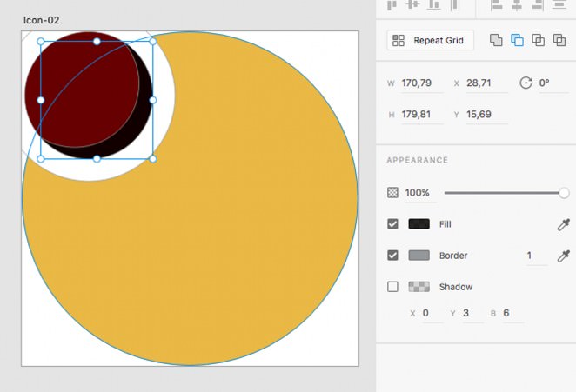Open the Fill color swatch

(x=419, y=224)
